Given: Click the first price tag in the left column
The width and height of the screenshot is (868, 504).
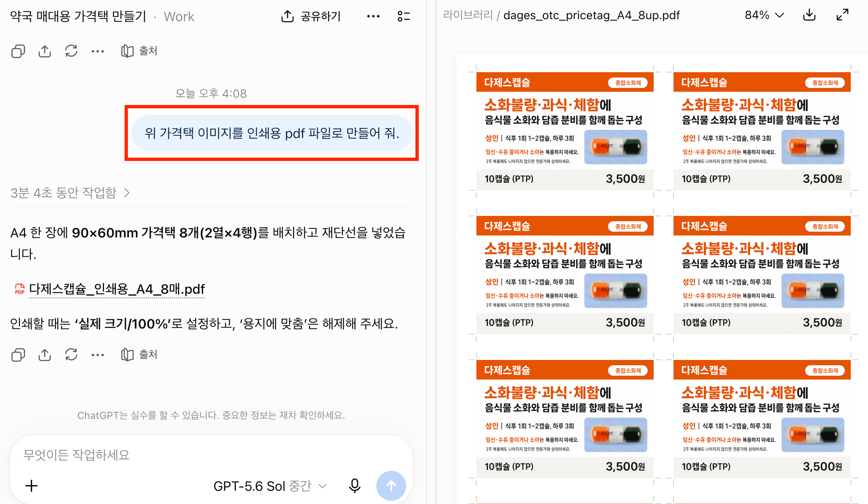Looking at the screenshot, I should [x=565, y=131].
